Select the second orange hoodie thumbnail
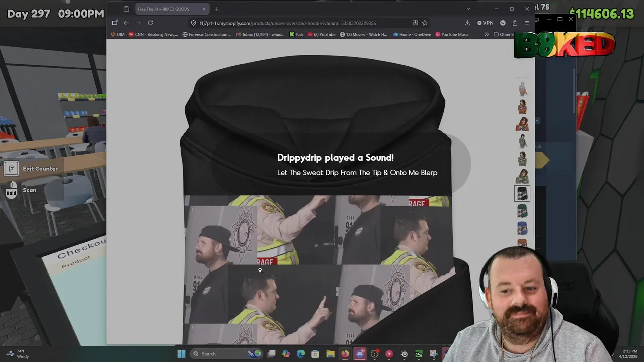Viewport: 644px width, 362px height. (x=523, y=107)
